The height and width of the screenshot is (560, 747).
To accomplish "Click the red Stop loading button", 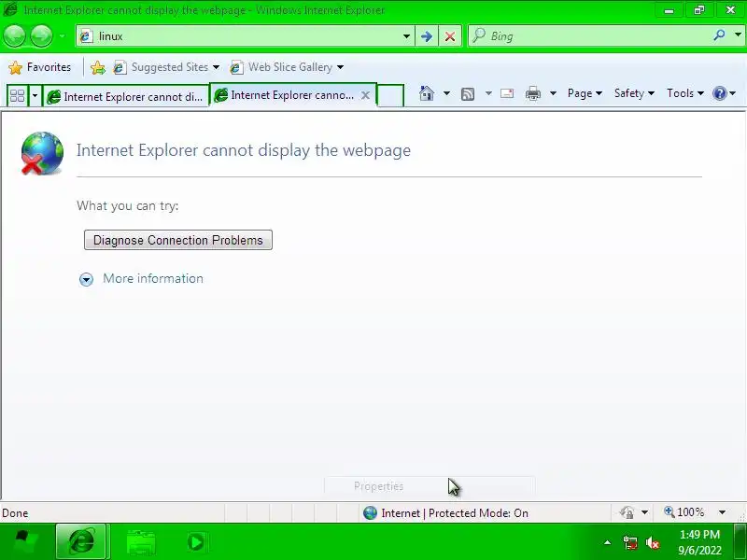I will (450, 36).
